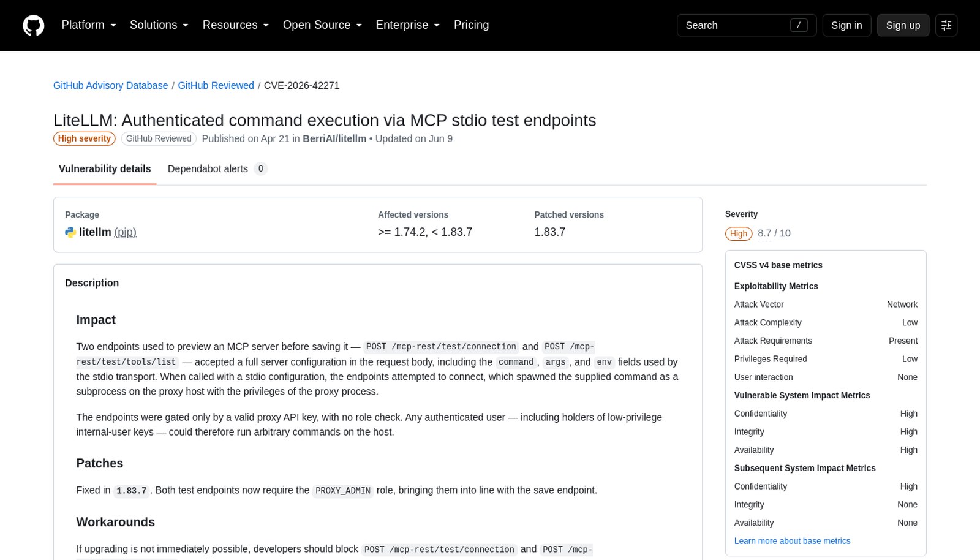The height and width of the screenshot is (560, 980).
Task: Click the Privileges Required metric row
Action: (826, 359)
